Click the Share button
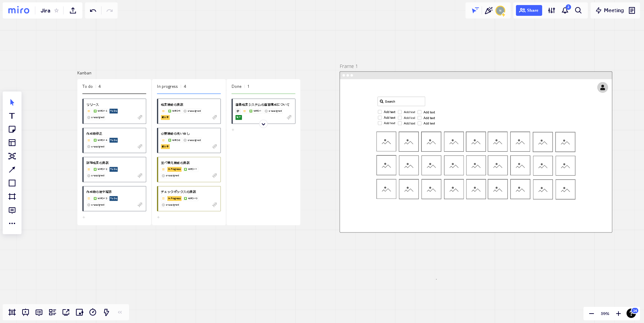 [x=529, y=10]
